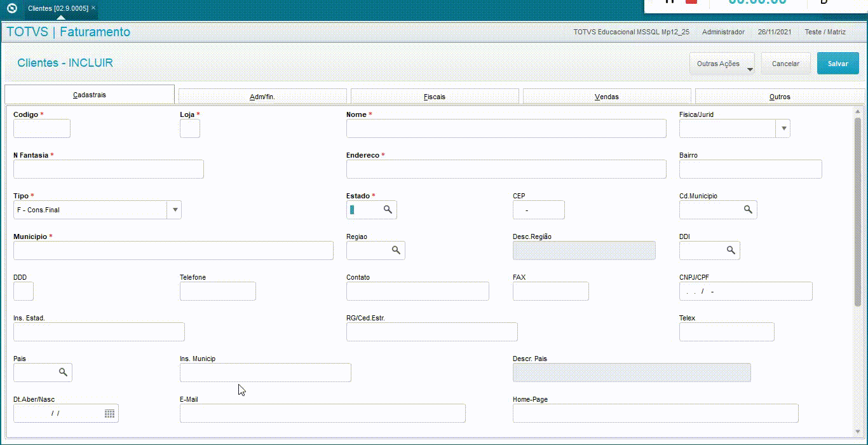Expand Outras Ações menu arrow
Image resolution: width=868 pixels, height=445 pixels.
click(x=750, y=69)
